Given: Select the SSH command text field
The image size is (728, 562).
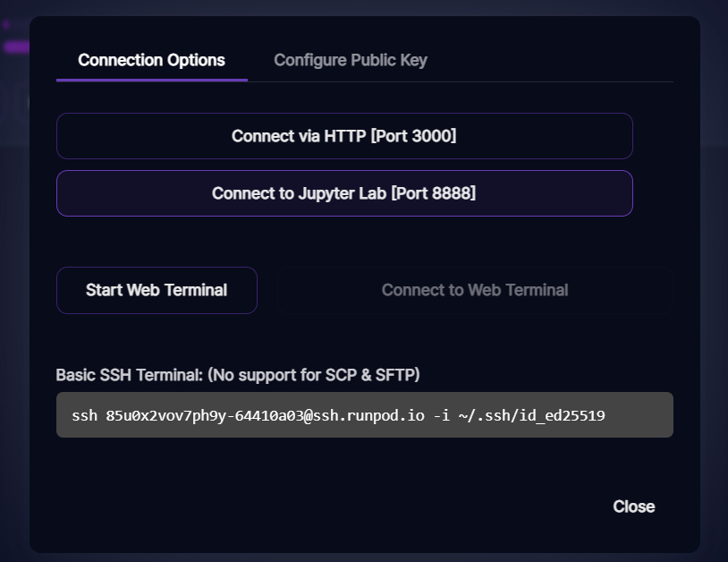Looking at the screenshot, I should pos(364,415).
